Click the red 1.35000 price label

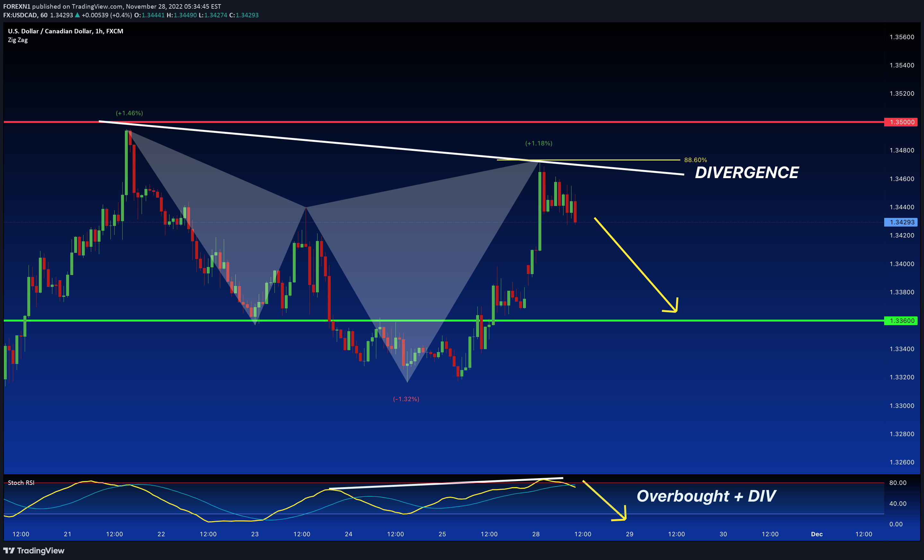tap(901, 122)
